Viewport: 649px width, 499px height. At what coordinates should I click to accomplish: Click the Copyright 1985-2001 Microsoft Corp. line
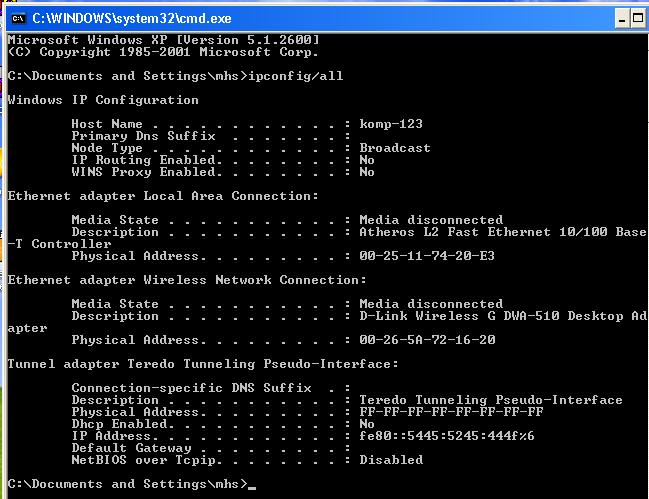coord(163,52)
